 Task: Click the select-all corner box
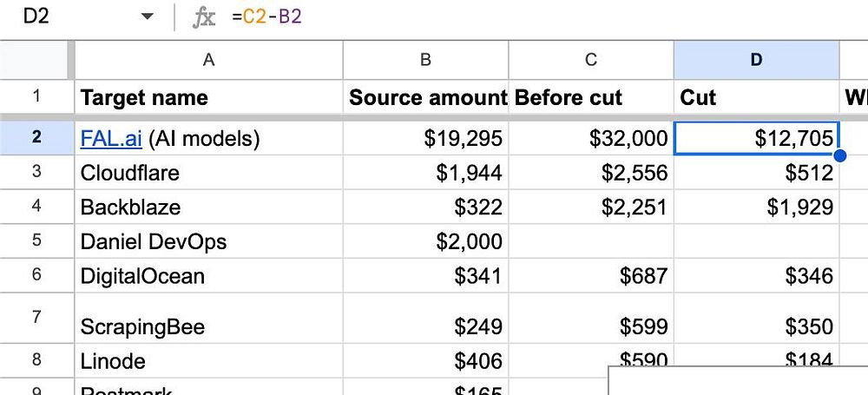35,60
